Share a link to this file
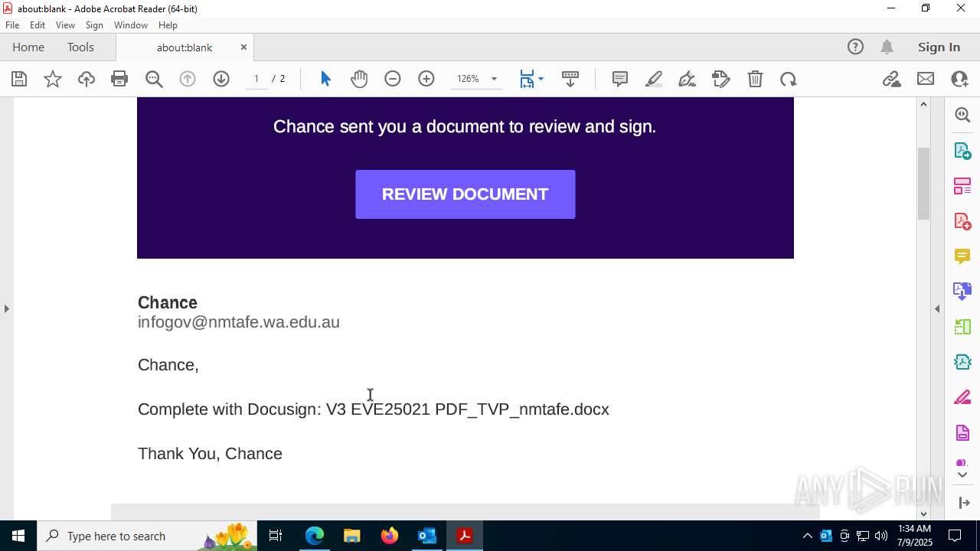The height and width of the screenshot is (551, 980). click(891, 79)
